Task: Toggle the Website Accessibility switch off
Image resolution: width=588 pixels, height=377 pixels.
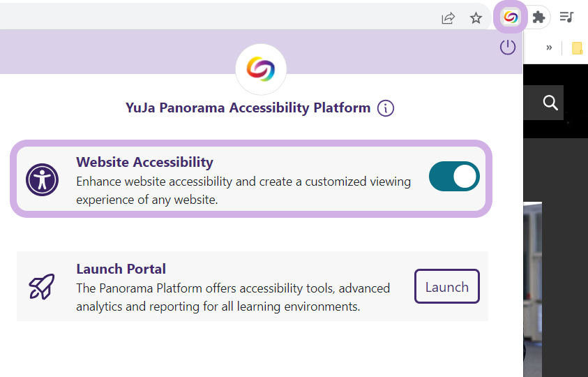Action: [x=454, y=177]
